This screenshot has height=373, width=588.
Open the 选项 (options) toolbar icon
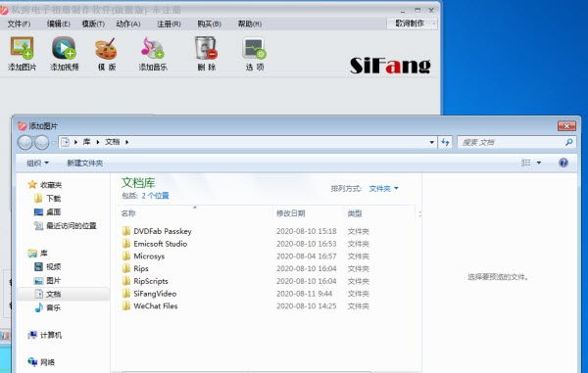(254, 48)
